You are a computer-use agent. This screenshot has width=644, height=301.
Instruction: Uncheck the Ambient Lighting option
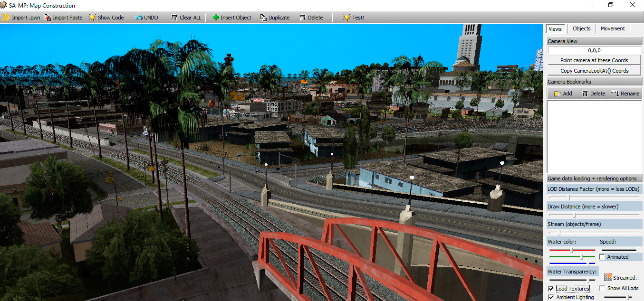tap(551, 297)
